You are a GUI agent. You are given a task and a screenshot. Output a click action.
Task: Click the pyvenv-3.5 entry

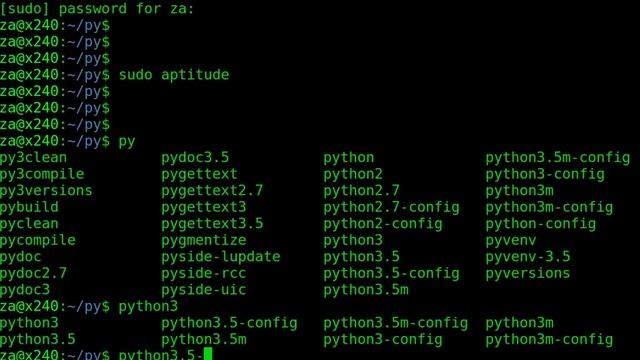[528, 257]
